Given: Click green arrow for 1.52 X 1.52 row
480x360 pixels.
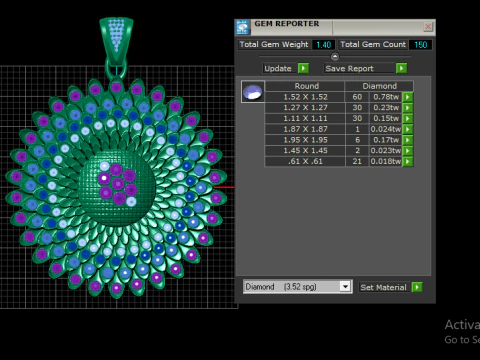Looking at the screenshot, I should (408, 97).
